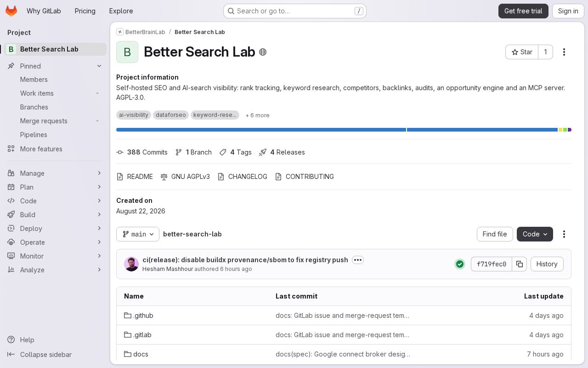Expand the Code sidebar menu
This screenshot has width=588, height=368.
tap(55, 201)
